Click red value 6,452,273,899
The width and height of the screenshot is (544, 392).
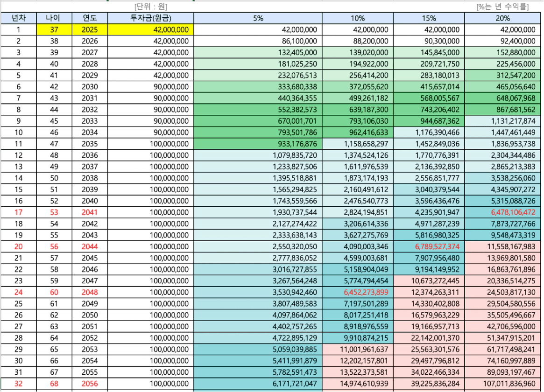click(x=358, y=293)
